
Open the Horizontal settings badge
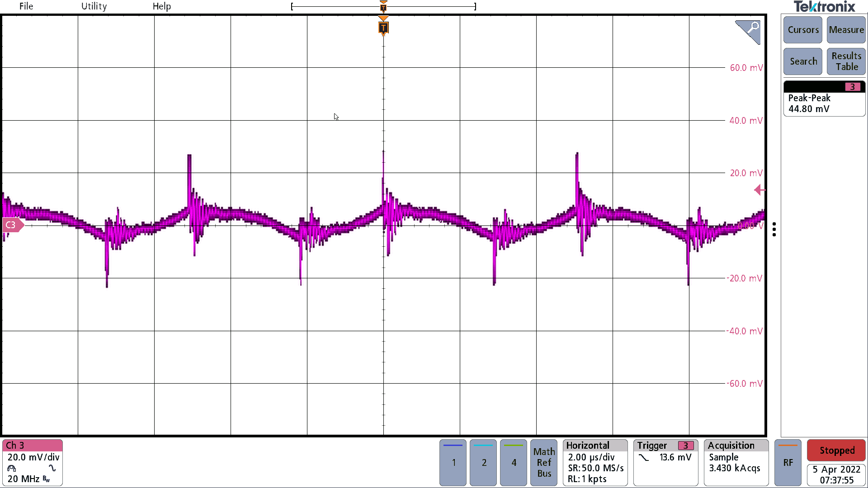[595, 462]
